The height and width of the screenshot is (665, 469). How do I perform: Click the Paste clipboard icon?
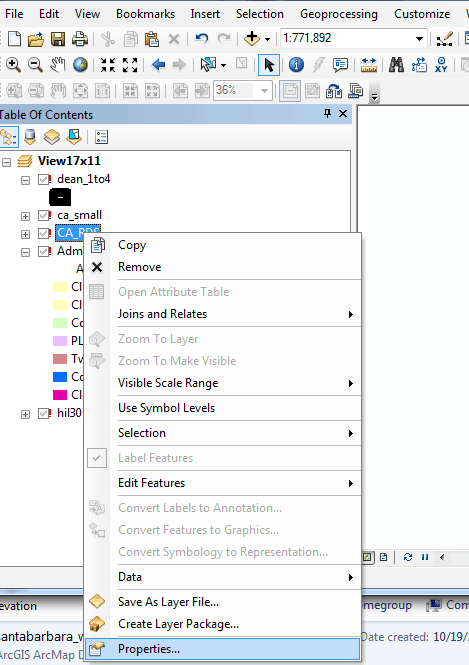pos(151,39)
